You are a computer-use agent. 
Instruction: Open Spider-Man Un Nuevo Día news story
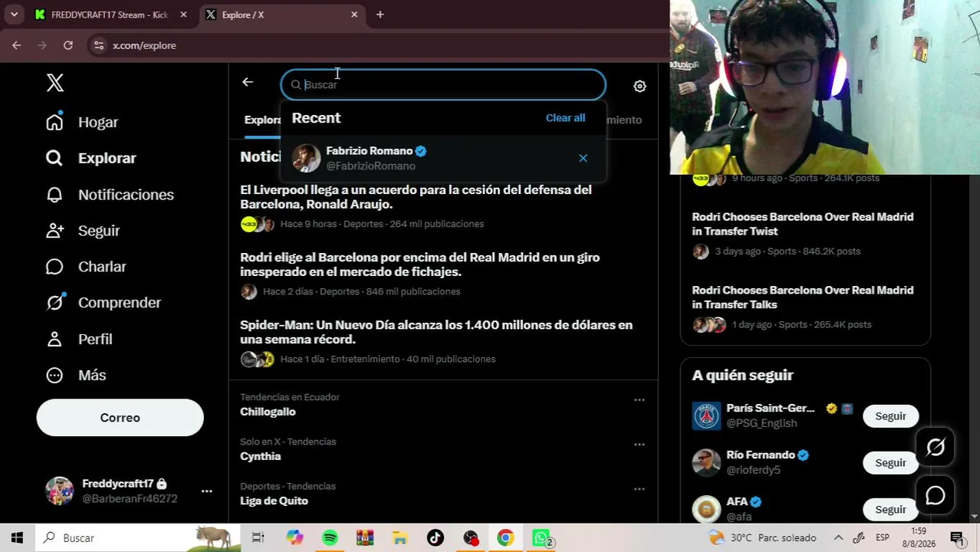click(436, 332)
